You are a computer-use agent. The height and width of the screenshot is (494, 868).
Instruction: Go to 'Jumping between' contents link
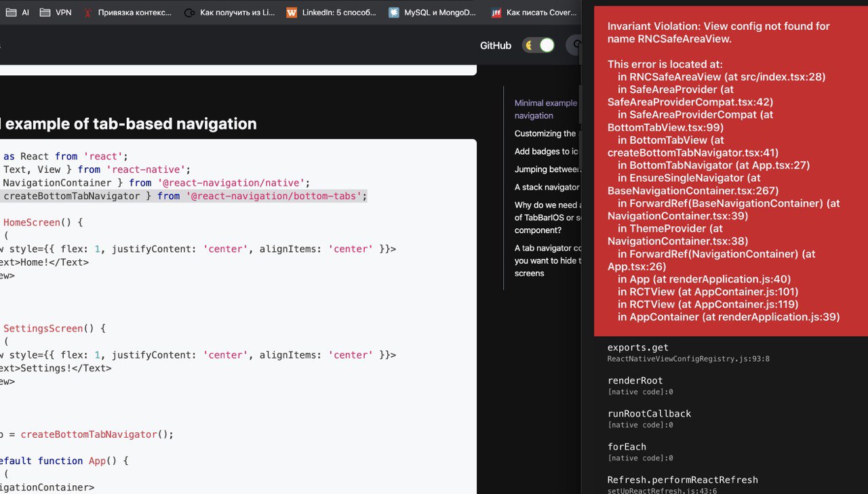pyautogui.click(x=547, y=169)
